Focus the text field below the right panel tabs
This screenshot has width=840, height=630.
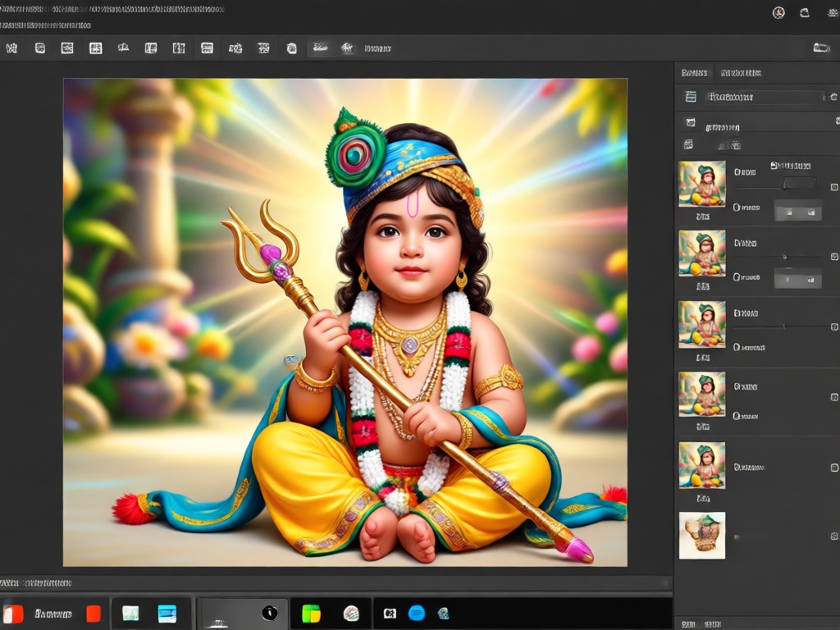coord(765,97)
